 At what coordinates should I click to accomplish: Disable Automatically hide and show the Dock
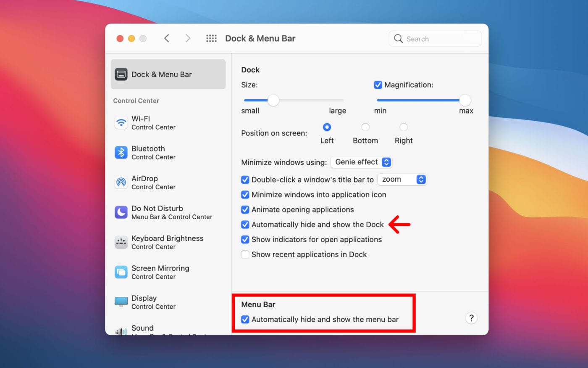coord(245,225)
